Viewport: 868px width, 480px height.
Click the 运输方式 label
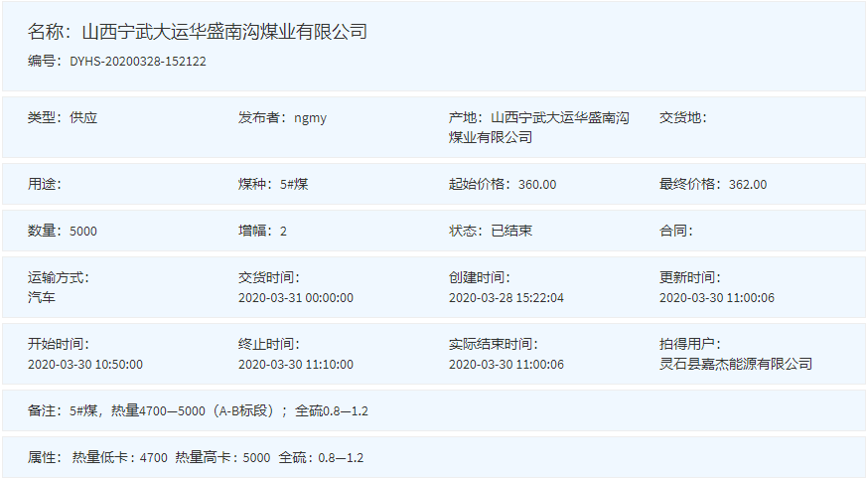pos(59,277)
